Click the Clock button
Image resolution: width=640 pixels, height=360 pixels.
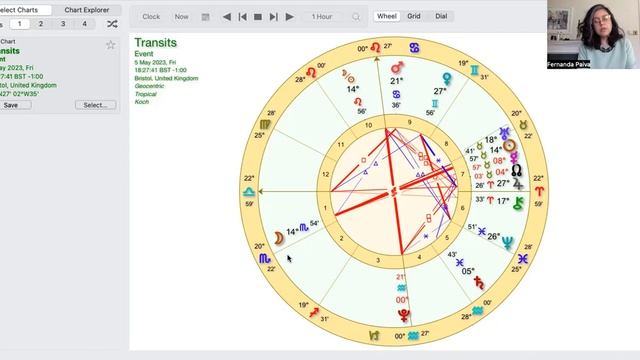point(151,17)
